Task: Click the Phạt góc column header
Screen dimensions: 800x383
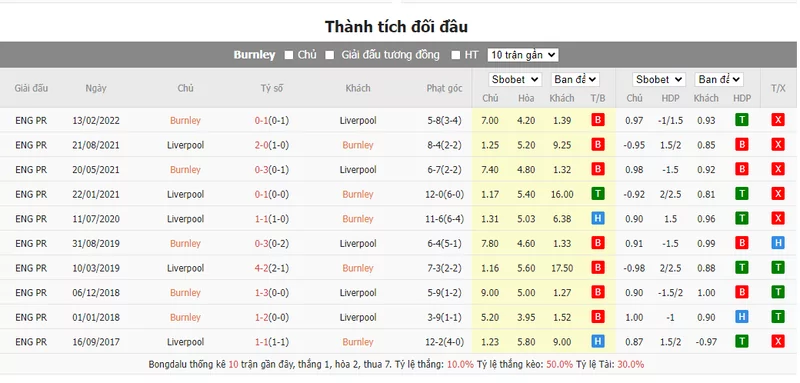Action: pos(444,88)
